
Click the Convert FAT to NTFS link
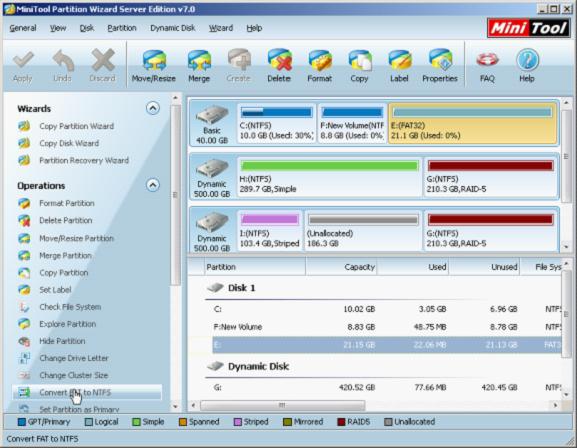(x=75, y=392)
